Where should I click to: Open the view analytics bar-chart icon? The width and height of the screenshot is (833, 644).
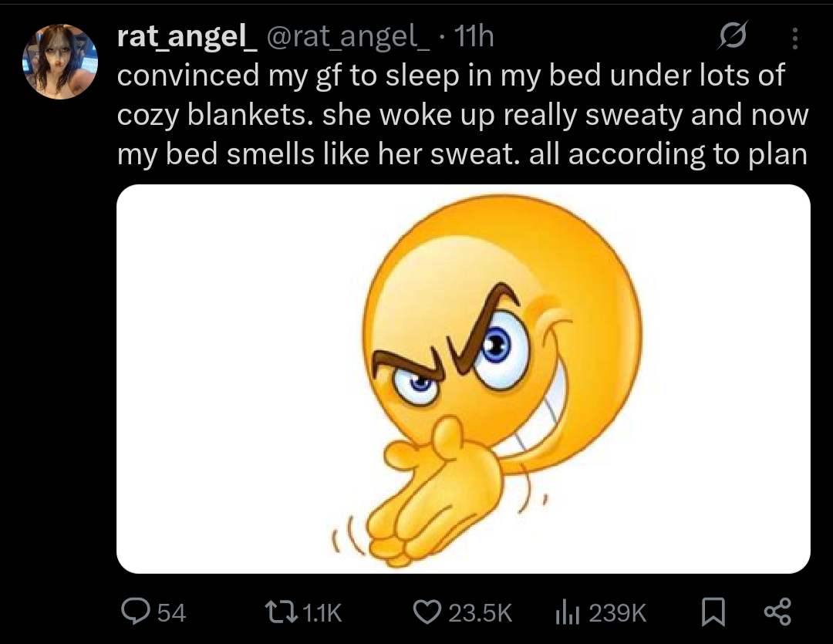(568, 612)
